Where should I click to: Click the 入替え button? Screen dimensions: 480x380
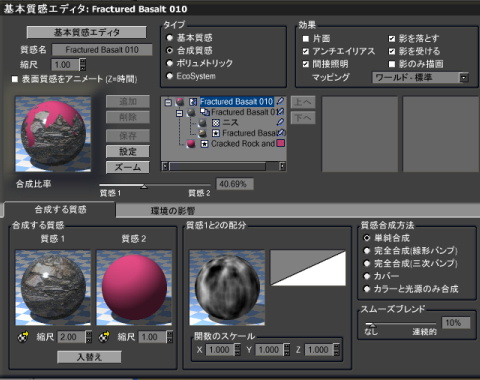[x=89, y=357]
